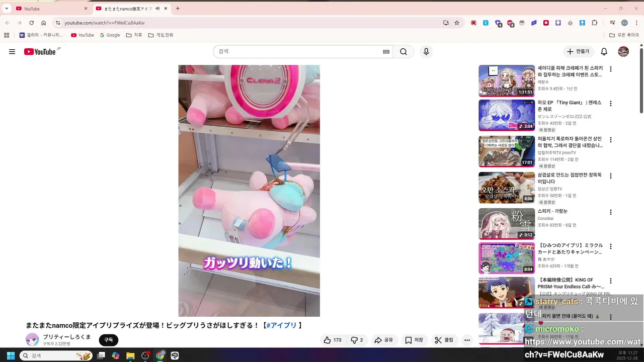Click the 공유 share button
The height and width of the screenshot is (362, 644).
point(384,340)
